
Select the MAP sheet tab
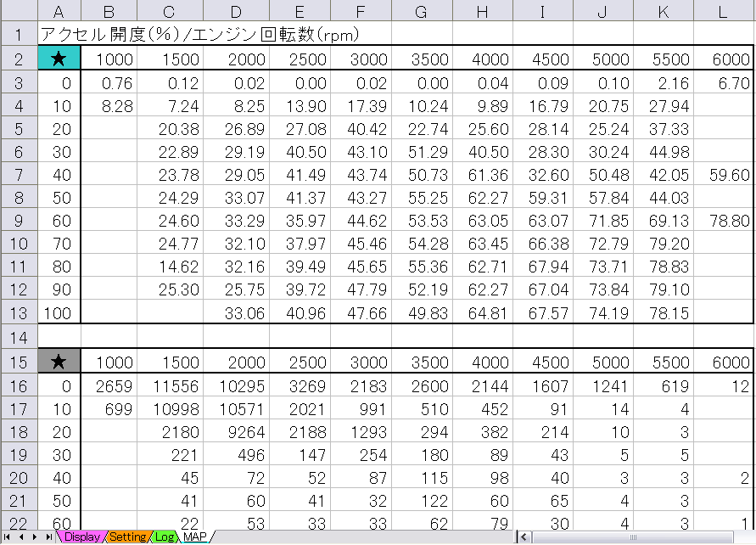pyautogui.click(x=195, y=537)
